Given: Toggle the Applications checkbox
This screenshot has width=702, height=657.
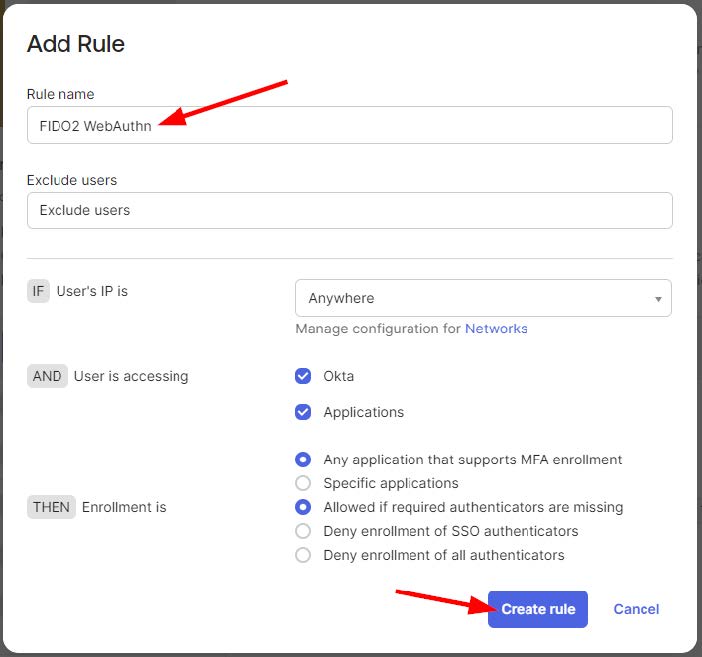Looking at the screenshot, I should click(303, 412).
